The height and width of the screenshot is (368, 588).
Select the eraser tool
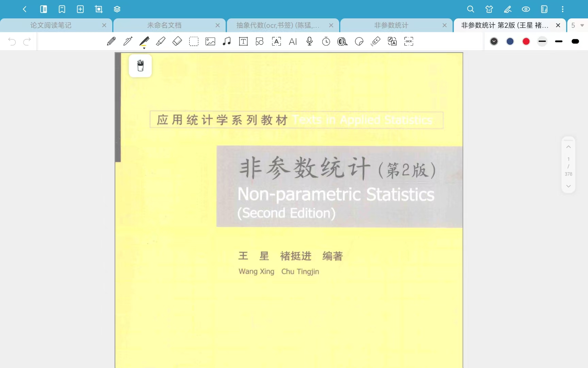(x=177, y=42)
